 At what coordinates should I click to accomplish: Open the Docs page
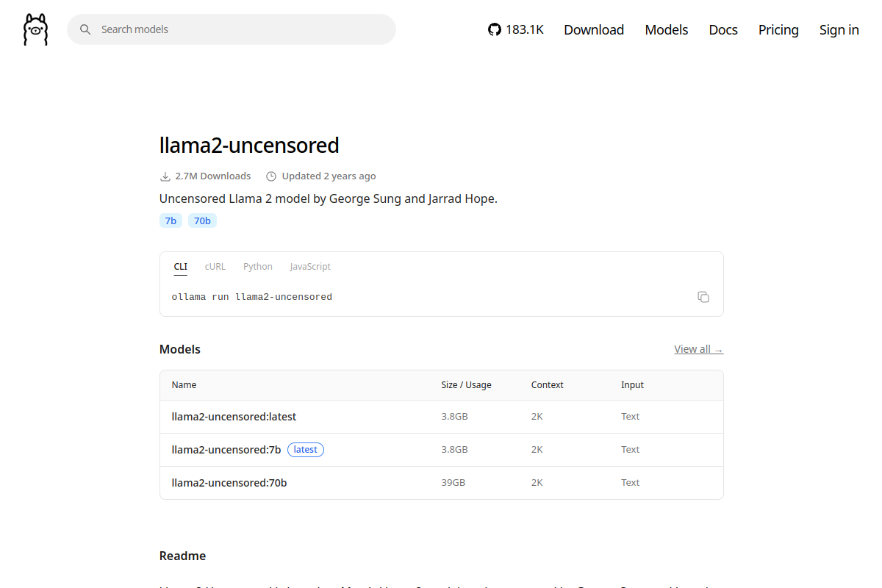coord(723,29)
